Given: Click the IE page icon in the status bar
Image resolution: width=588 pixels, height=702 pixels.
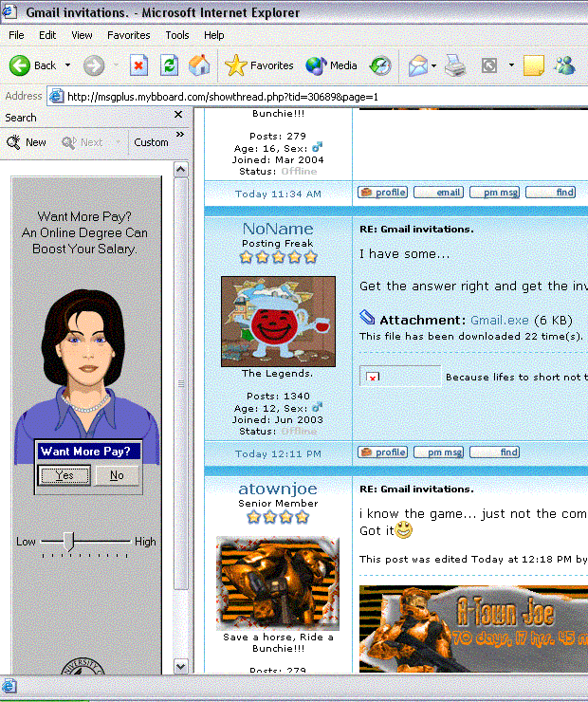Looking at the screenshot, I should [9, 686].
